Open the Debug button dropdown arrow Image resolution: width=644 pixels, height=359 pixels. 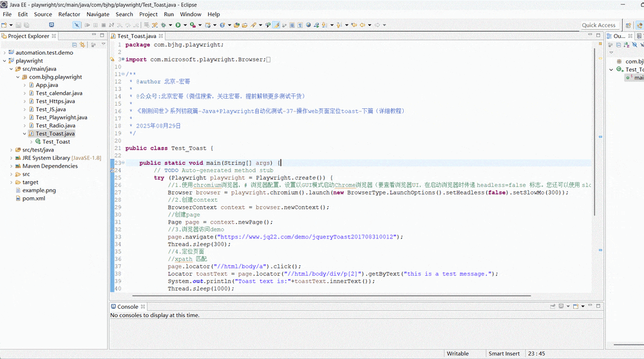point(170,25)
